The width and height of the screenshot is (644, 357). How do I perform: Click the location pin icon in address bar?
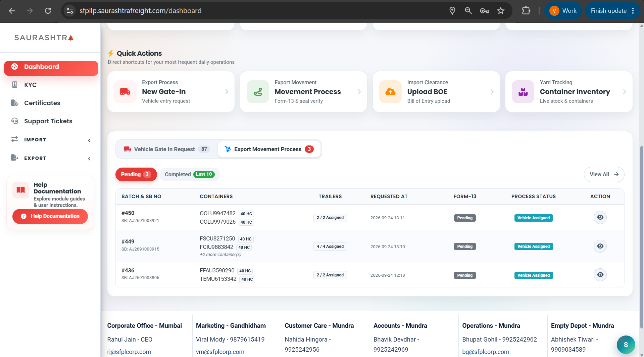[x=452, y=11]
